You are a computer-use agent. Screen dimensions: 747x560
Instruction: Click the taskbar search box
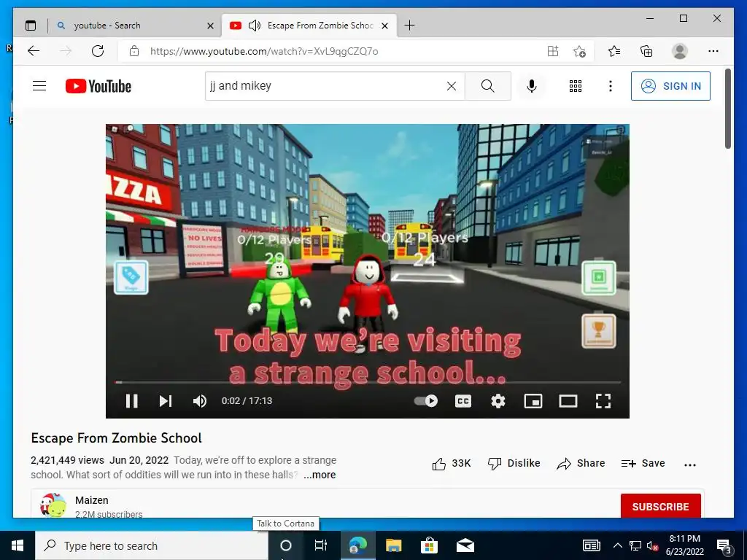(x=152, y=545)
